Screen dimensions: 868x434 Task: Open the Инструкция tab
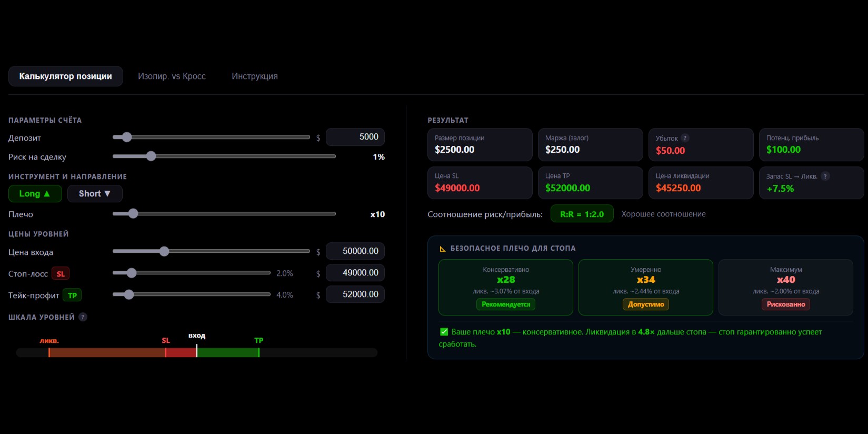point(255,76)
